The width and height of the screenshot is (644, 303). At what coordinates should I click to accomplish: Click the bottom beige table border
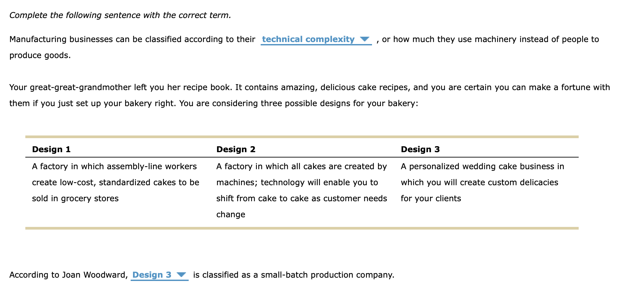coord(302,228)
